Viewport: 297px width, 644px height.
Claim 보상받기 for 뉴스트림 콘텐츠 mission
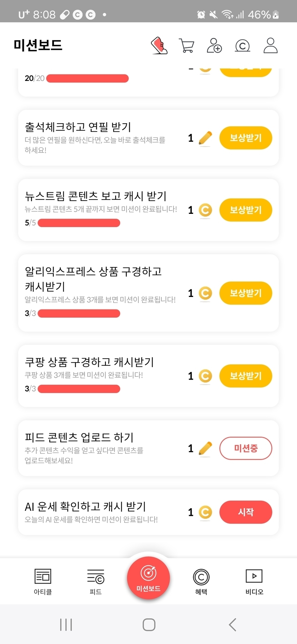[246, 210]
